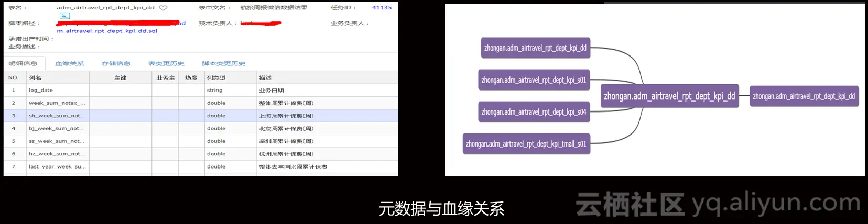The width and height of the screenshot is (868, 224).
Task: Click the table name adm_airtravel_rpt_dept_kpi_dd text
Action: pyautogui.click(x=105, y=8)
